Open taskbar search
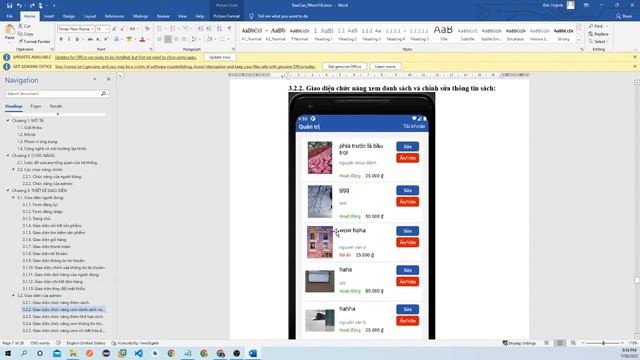The height and width of the screenshot is (360, 640). [24, 353]
